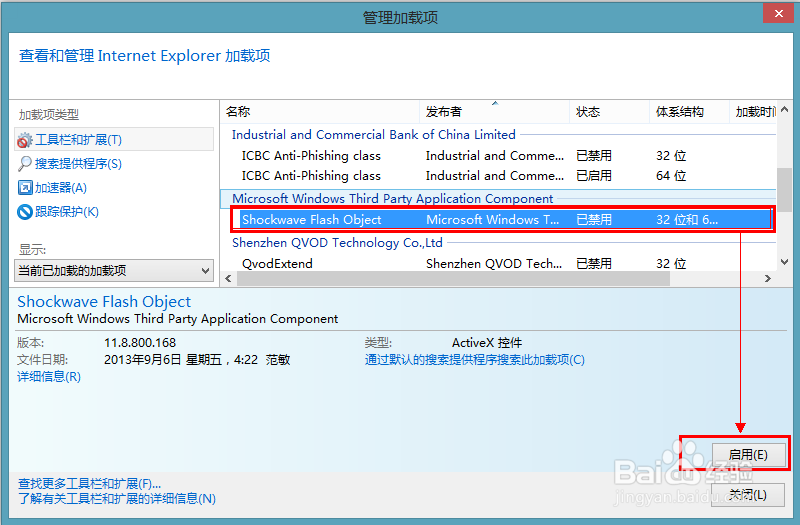Viewport: 800px width, 525px height.
Task: Click the ActiveX 控件 type value
Action: [x=487, y=343]
